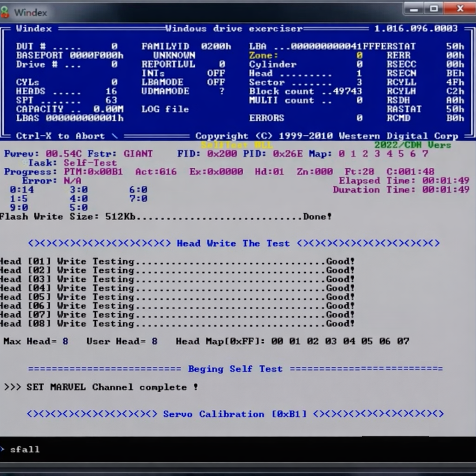Click the Elapsed Time value
This screenshot has height=476, width=476.
point(445,181)
